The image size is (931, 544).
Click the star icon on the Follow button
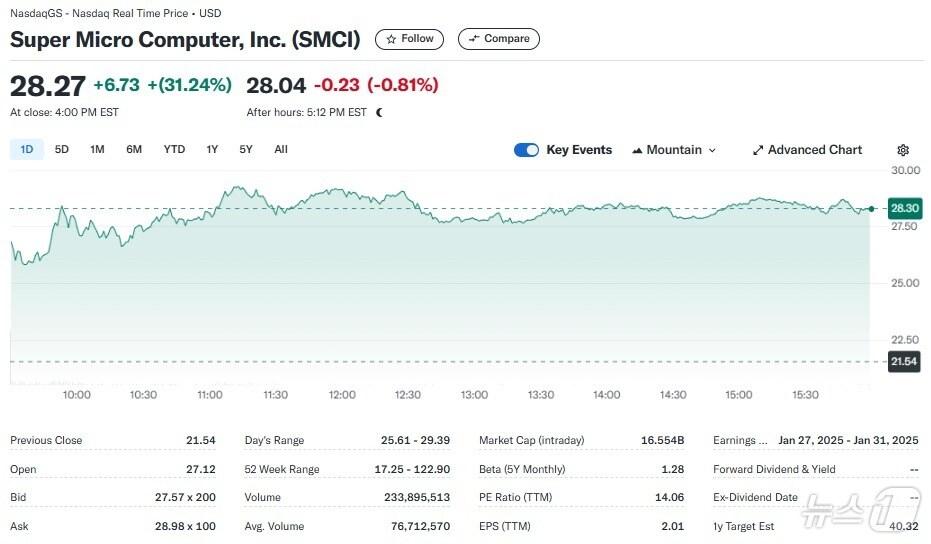coord(391,39)
